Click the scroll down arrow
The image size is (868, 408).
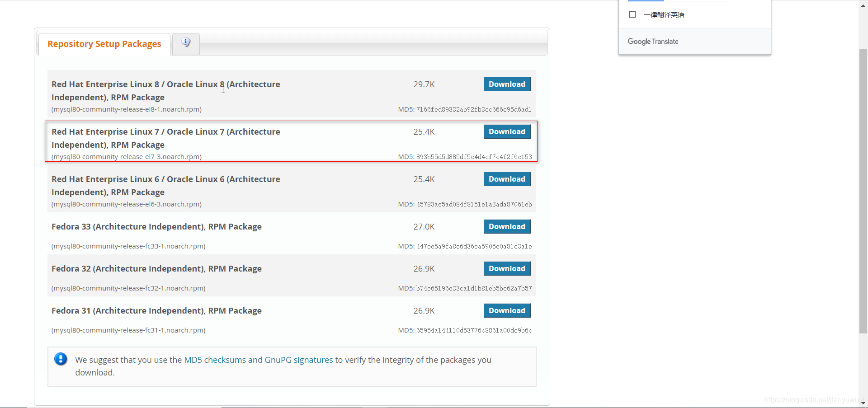[x=863, y=403]
